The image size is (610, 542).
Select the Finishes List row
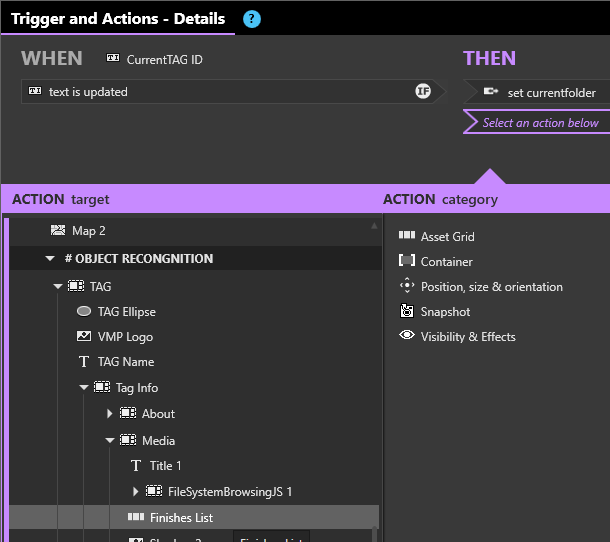pos(194,517)
